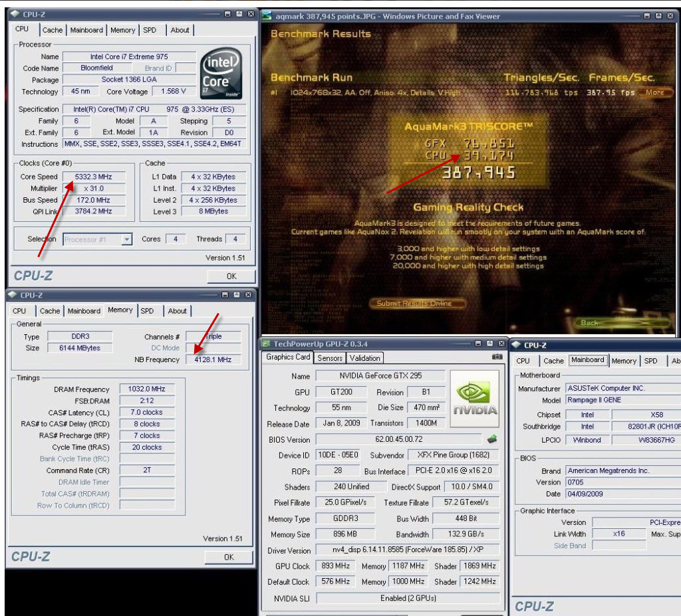Open About tab in CPU-Z Timings window
Viewport: 681px width, 616px height.
coord(177,311)
